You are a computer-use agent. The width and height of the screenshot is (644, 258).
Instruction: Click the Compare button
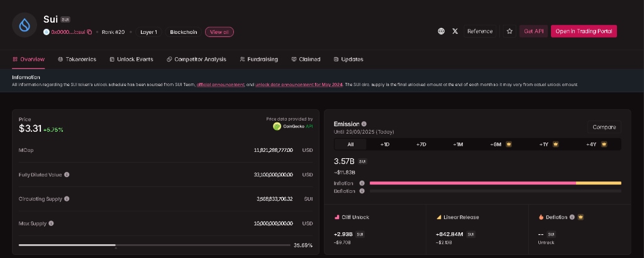(604, 127)
